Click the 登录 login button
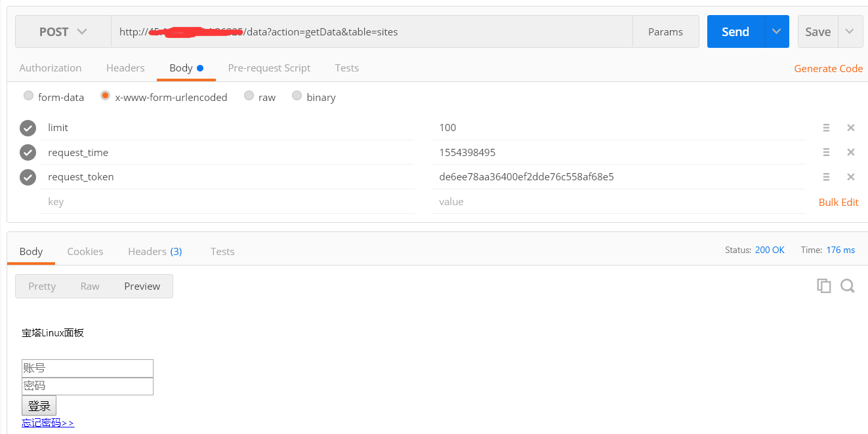Viewport: 868px width, 434px height. pyautogui.click(x=39, y=406)
